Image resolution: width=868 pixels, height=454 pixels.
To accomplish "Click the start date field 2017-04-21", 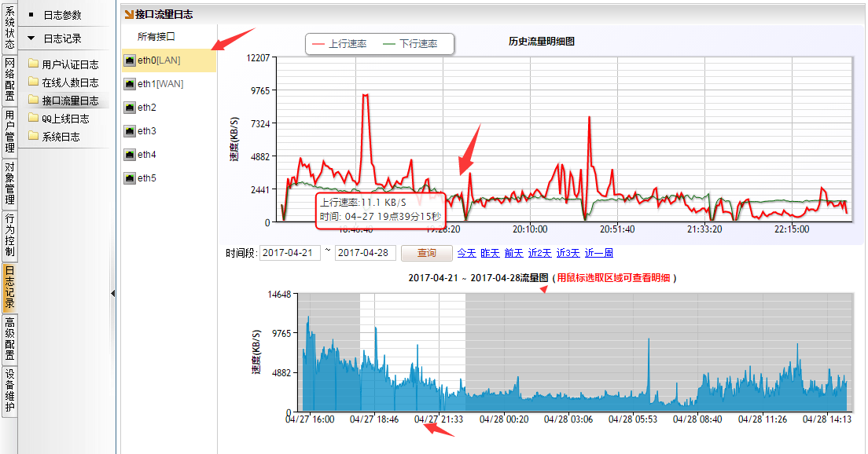I will (289, 253).
